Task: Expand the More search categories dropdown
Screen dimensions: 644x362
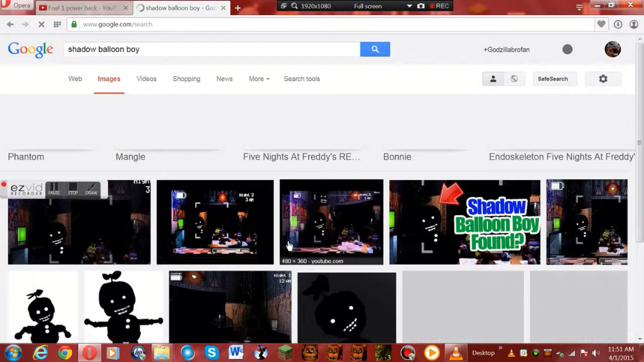Action: tap(259, 79)
